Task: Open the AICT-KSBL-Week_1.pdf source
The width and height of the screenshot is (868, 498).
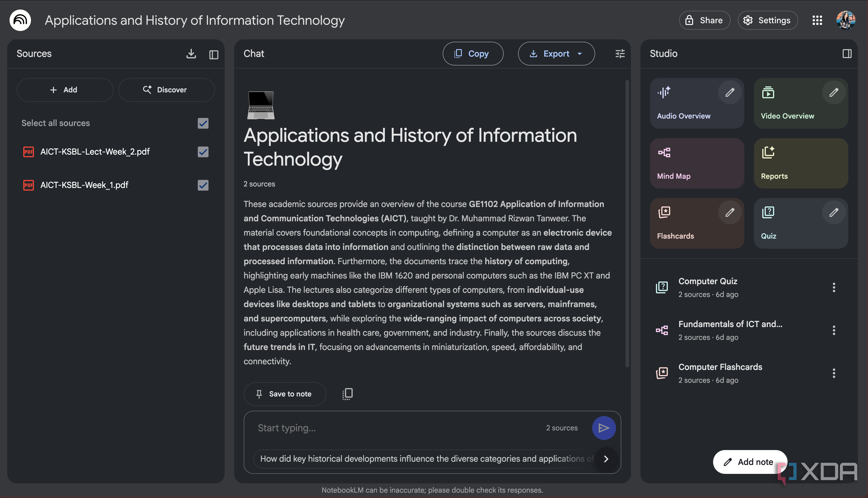Action: click(x=84, y=185)
